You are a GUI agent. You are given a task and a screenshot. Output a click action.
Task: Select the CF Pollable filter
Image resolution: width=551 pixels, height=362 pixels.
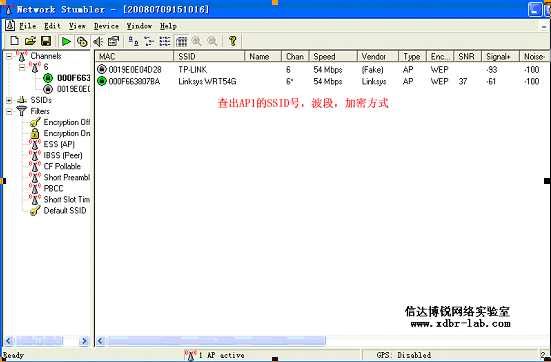point(62,166)
